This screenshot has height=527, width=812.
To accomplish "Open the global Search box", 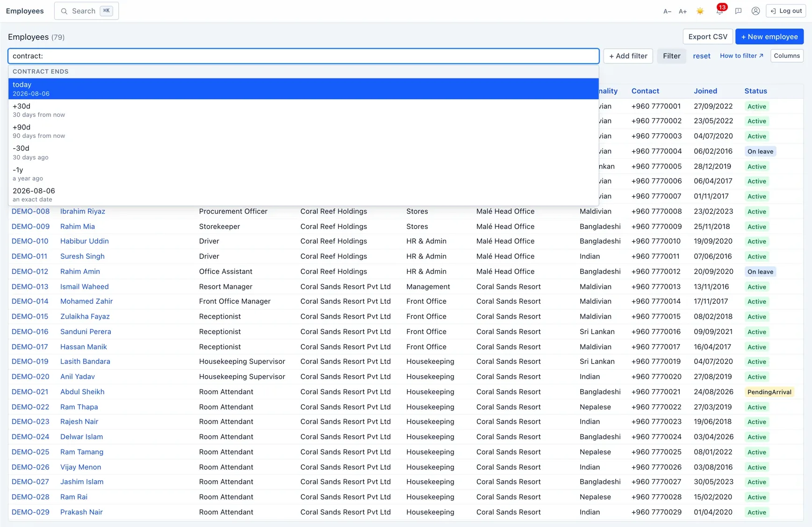I will coord(86,11).
